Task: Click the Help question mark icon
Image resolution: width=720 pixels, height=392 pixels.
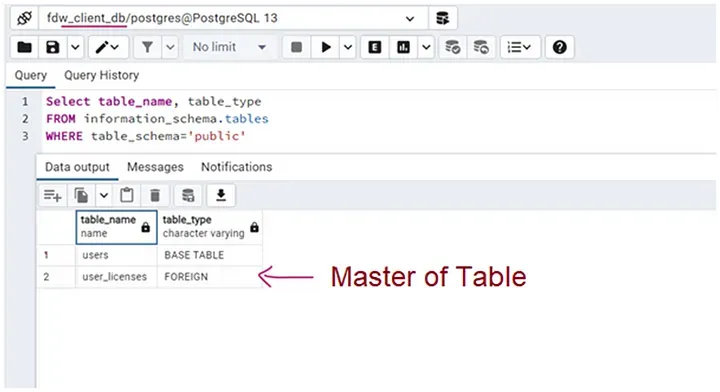Action: pyautogui.click(x=559, y=47)
